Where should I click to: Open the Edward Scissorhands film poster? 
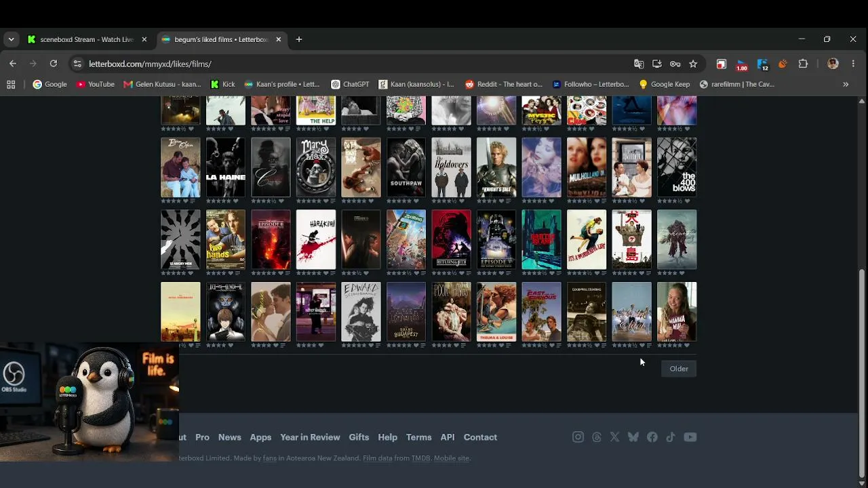click(361, 312)
